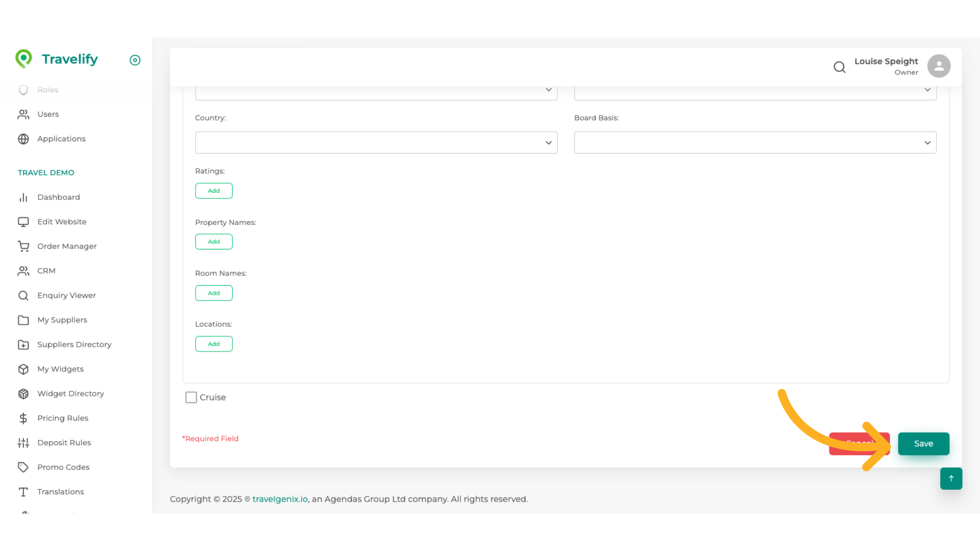Click the search magnifier icon in header

(x=839, y=67)
